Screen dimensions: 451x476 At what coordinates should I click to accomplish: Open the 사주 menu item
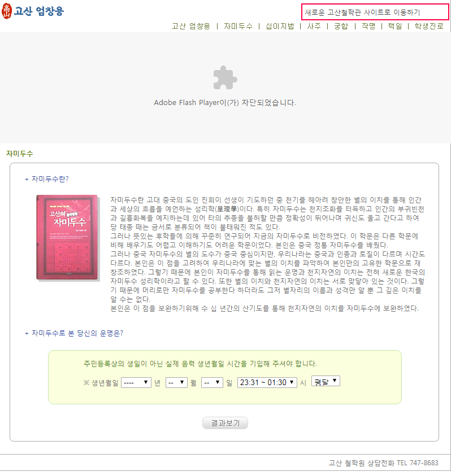pyautogui.click(x=314, y=26)
